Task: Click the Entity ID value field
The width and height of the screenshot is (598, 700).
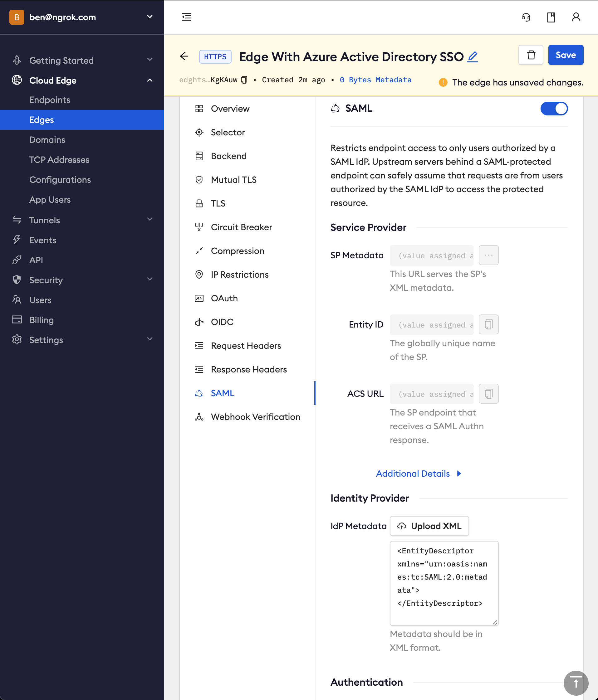Action: pyautogui.click(x=432, y=324)
